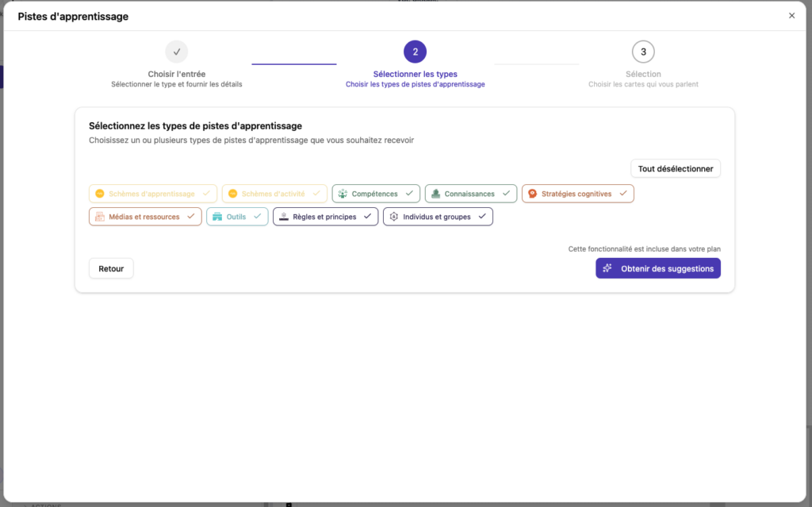This screenshot has height=507, width=812.
Task: Click subtitle 'Choisir les cartes qui vous parlent'
Action: click(643, 84)
